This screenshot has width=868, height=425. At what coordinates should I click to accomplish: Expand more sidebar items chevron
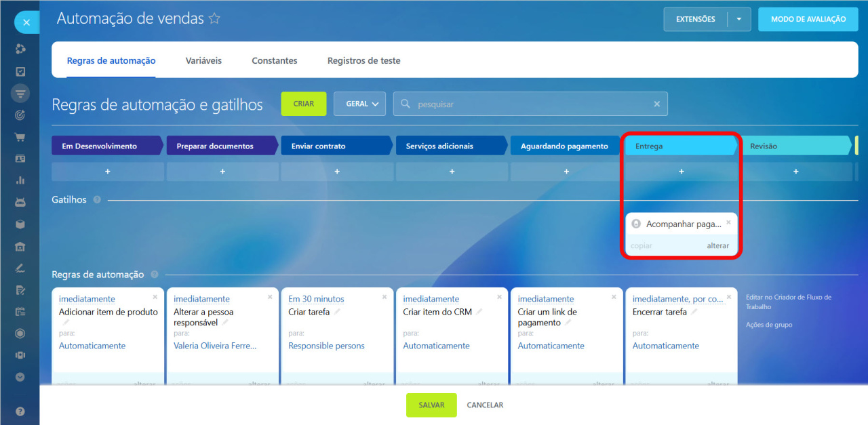[x=20, y=377]
